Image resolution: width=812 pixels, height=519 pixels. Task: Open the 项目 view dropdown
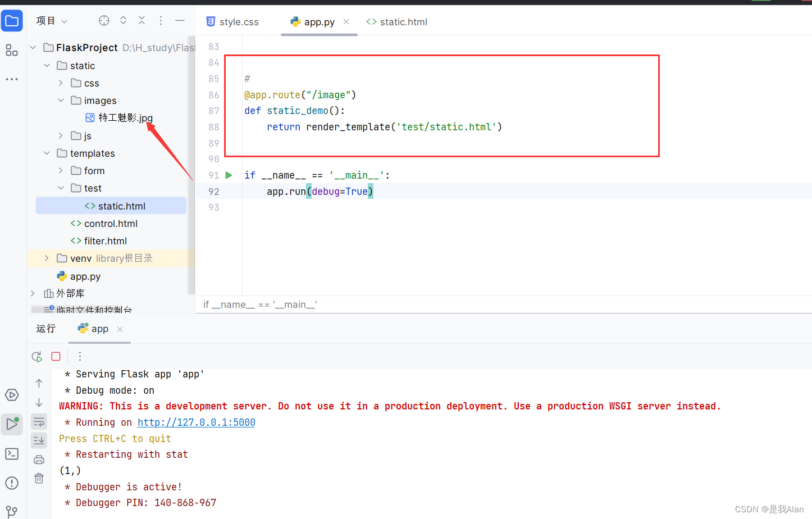(x=51, y=20)
